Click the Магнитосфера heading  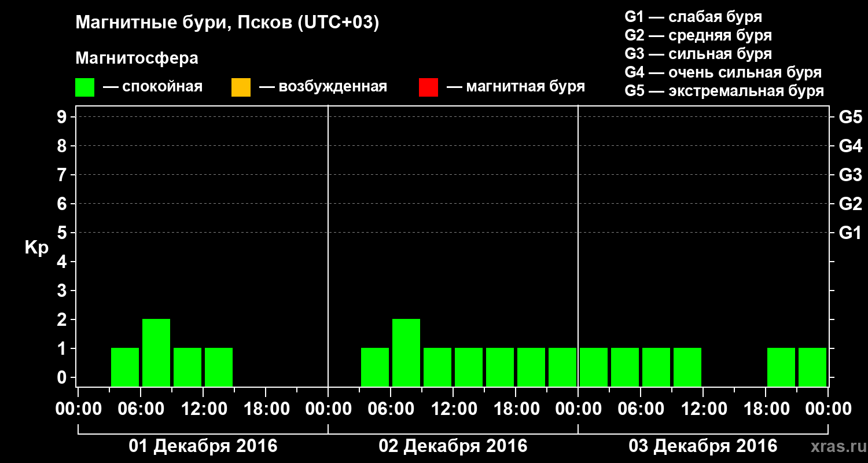[137, 58]
